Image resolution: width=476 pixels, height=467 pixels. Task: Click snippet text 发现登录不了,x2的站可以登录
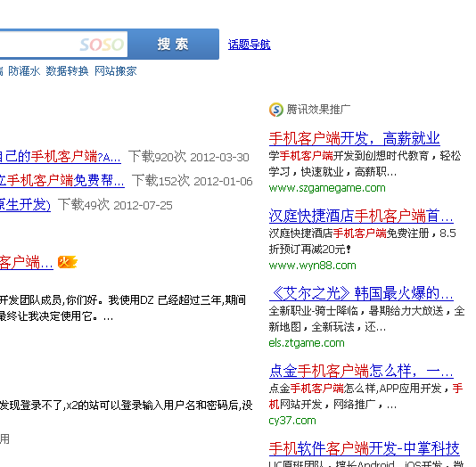tap(126, 406)
